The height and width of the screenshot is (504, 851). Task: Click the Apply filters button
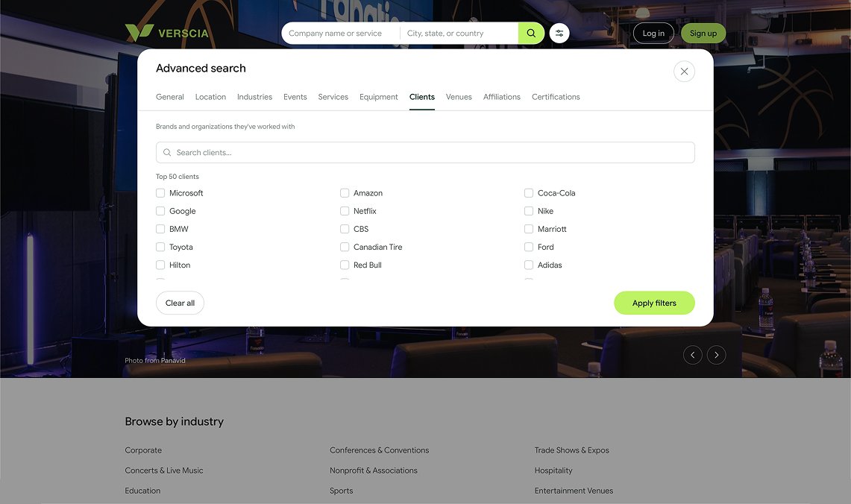pyautogui.click(x=655, y=303)
